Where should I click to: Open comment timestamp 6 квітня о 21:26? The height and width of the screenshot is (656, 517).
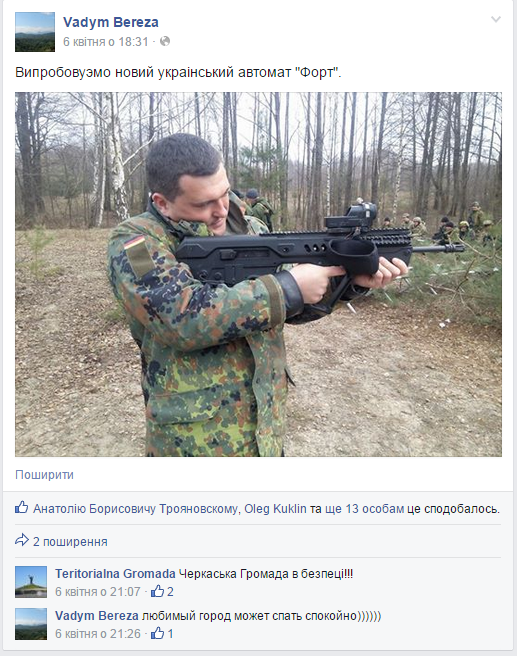[x=98, y=633]
